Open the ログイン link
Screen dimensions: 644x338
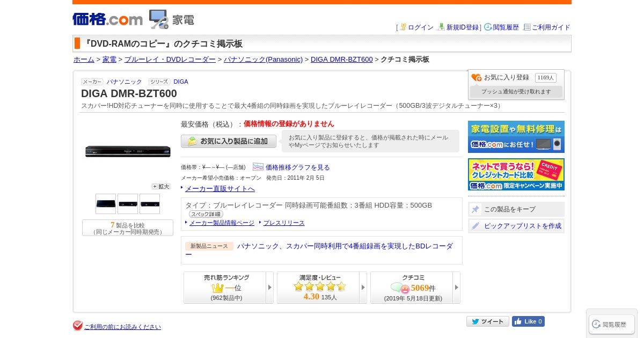(x=421, y=27)
